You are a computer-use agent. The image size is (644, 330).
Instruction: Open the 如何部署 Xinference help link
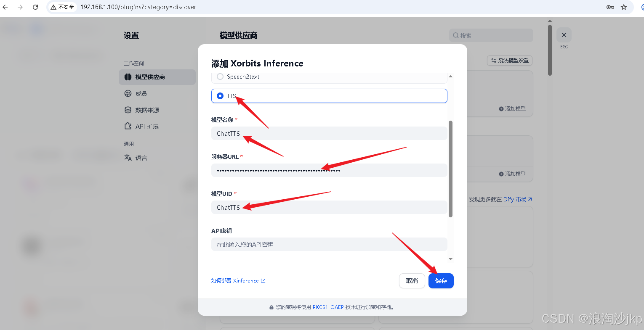(x=238, y=281)
